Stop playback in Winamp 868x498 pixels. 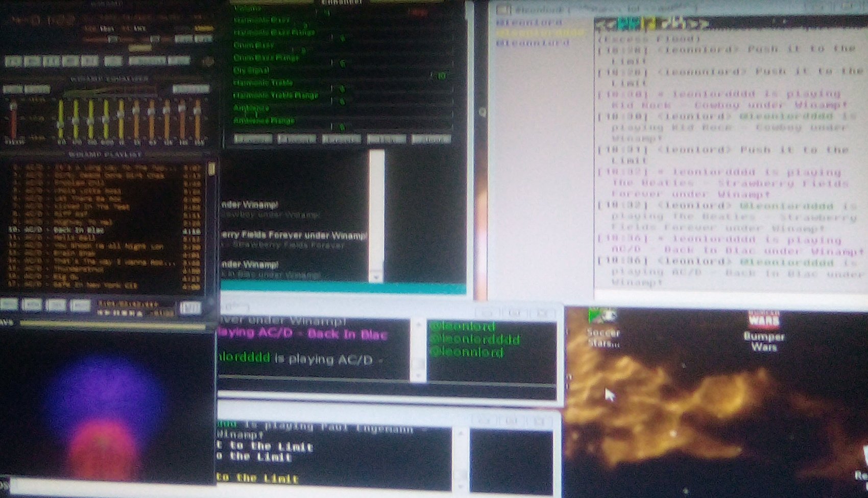coord(70,61)
